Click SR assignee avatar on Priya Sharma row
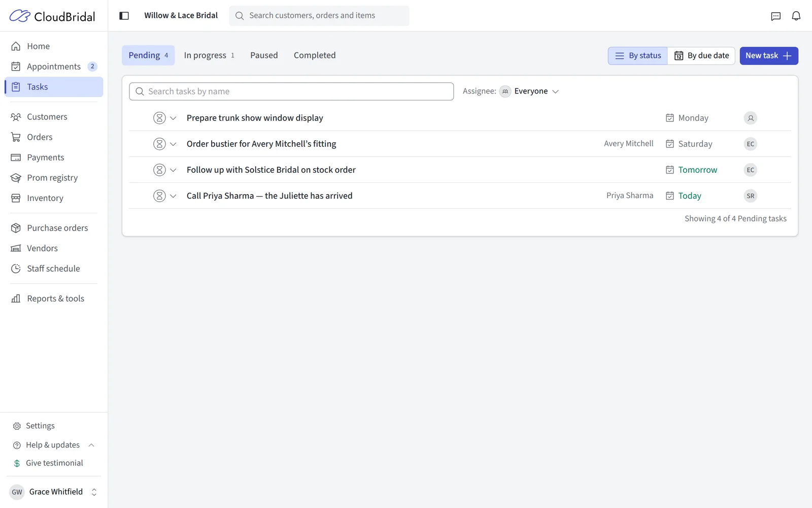The height and width of the screenshot is (508, 812). pos(750,196)
